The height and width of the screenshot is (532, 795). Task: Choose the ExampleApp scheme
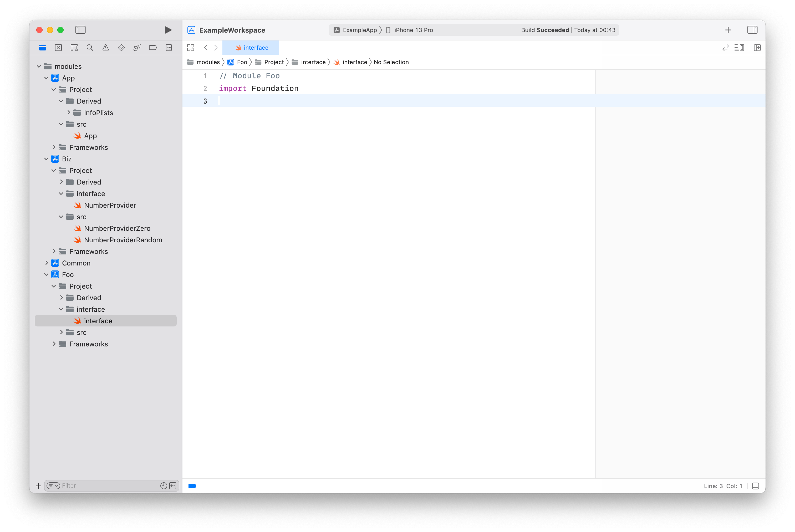click(355, 30)
